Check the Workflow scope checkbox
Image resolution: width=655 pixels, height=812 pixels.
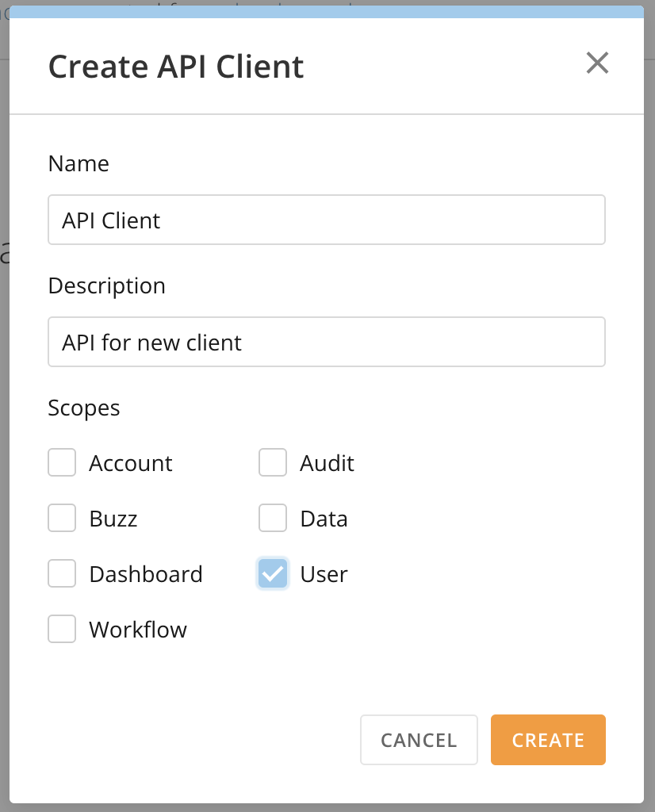click(x=62, y=629)
